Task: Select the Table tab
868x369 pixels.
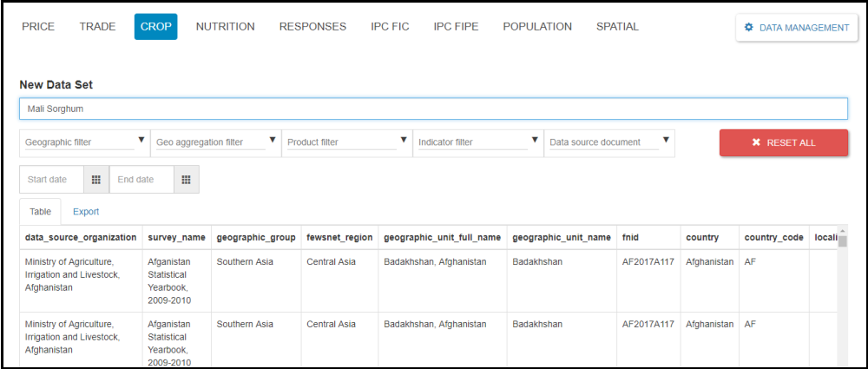Action: tap(40, 211)
